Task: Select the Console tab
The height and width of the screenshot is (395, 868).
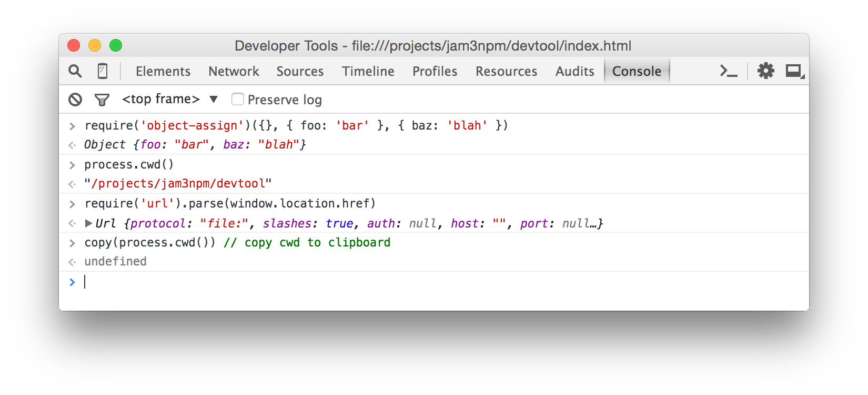Action: [637, 71]
